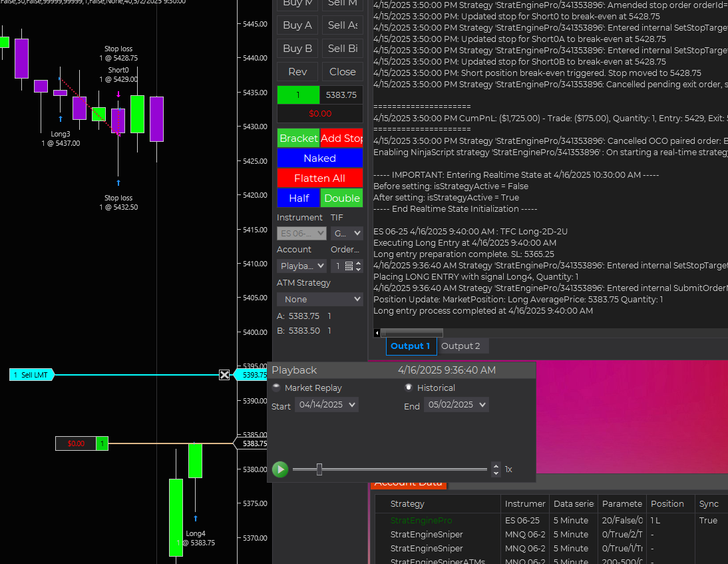Click the position average price 5383.75 box
Screen dimensions: 728x564
(341, 95)
